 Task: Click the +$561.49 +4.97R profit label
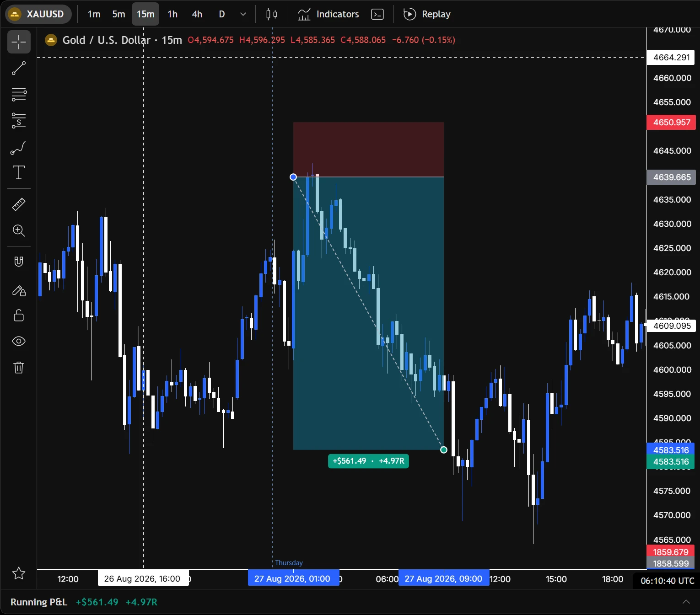368,461
